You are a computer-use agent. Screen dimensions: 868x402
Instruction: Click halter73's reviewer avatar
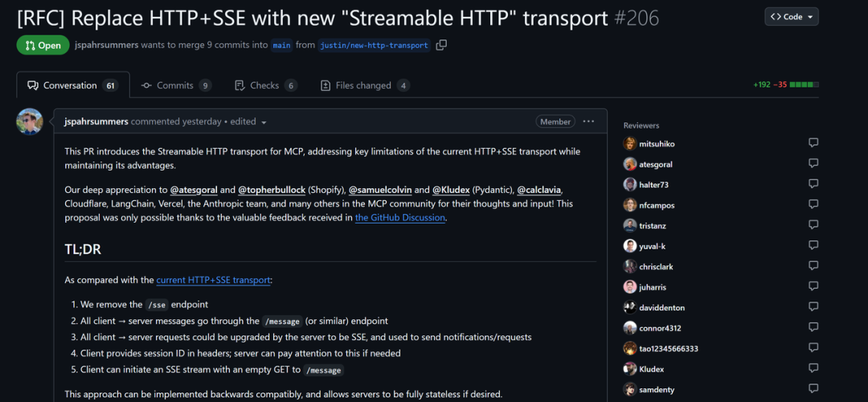click(x=630, y=184)
